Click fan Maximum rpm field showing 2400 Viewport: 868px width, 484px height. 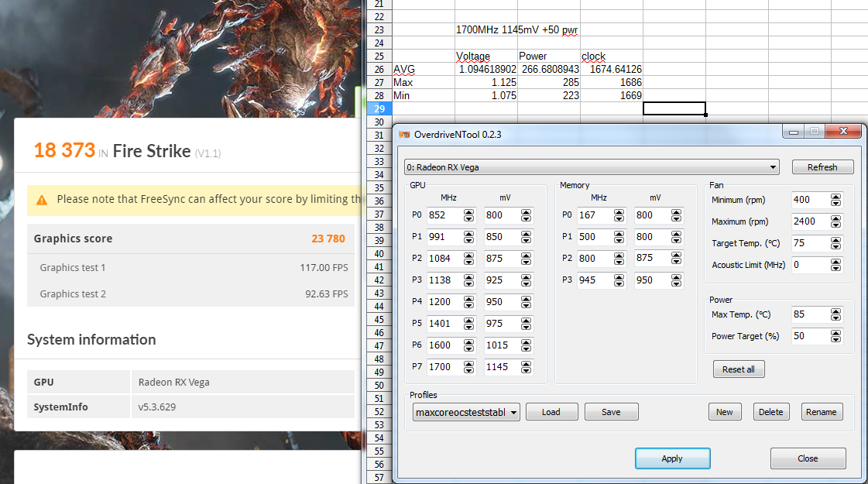(x=811, y=221)
